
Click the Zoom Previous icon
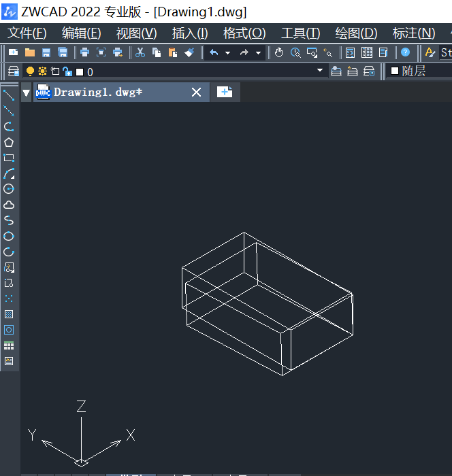(327, 52)
